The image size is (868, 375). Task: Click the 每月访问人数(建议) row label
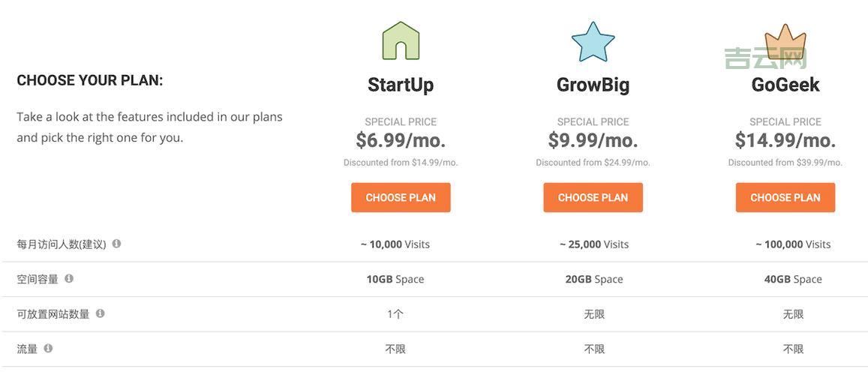tap(62, 244)
